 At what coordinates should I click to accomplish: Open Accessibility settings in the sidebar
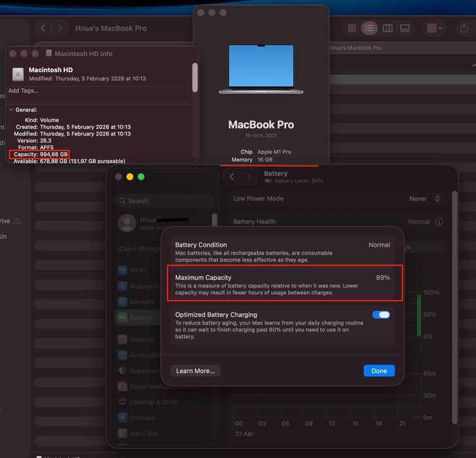[x=137, y=355]
